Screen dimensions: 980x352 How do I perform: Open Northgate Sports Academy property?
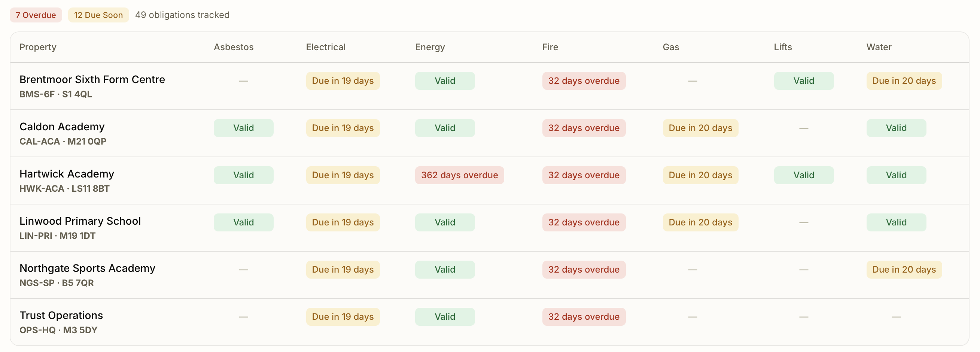[x=88, y=268]
